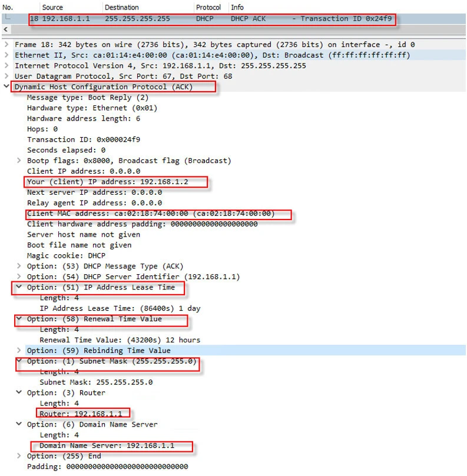Sort packets by Protocol column header
The width and height of the screenshot is (467, 476).
pos(208,8)
